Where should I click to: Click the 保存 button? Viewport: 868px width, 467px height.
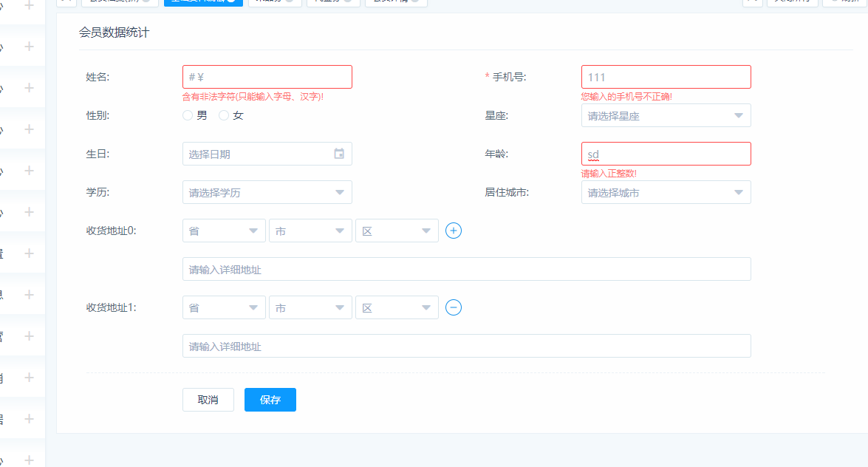270,400
